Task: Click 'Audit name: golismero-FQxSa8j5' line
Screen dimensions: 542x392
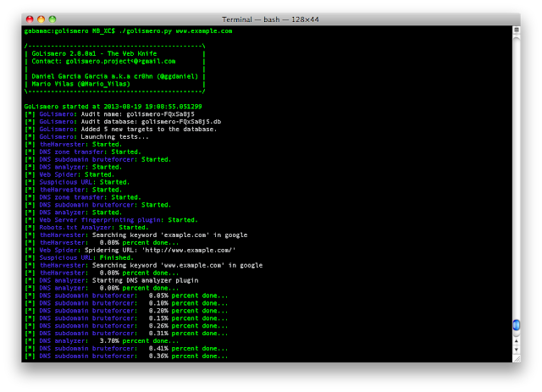Action: click(x=109, y=114)
